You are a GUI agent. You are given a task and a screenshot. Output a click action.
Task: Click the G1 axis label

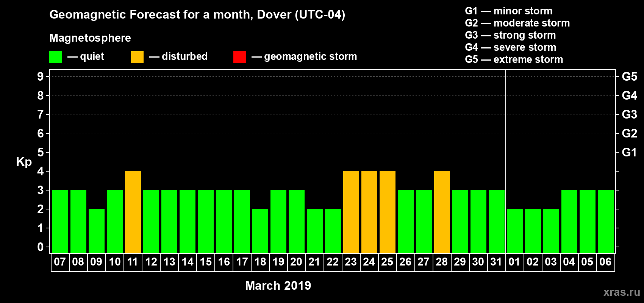tap(630, 152)
